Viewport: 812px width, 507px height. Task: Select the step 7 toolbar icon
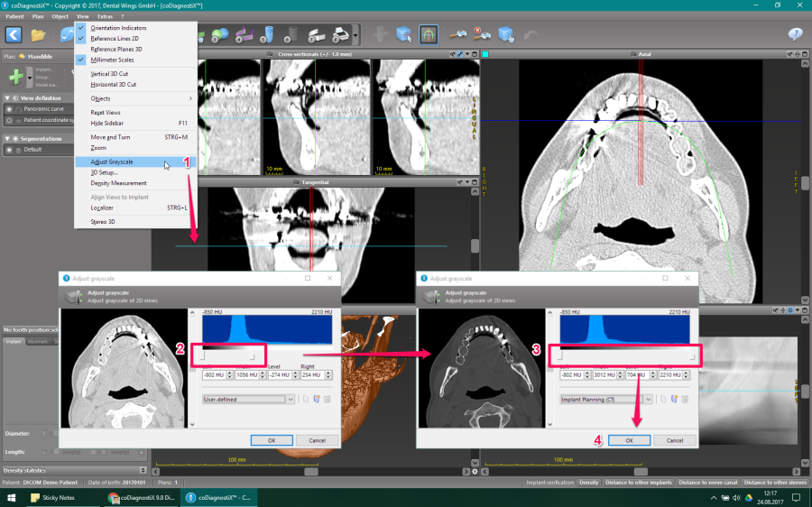[x=316, y=35]
